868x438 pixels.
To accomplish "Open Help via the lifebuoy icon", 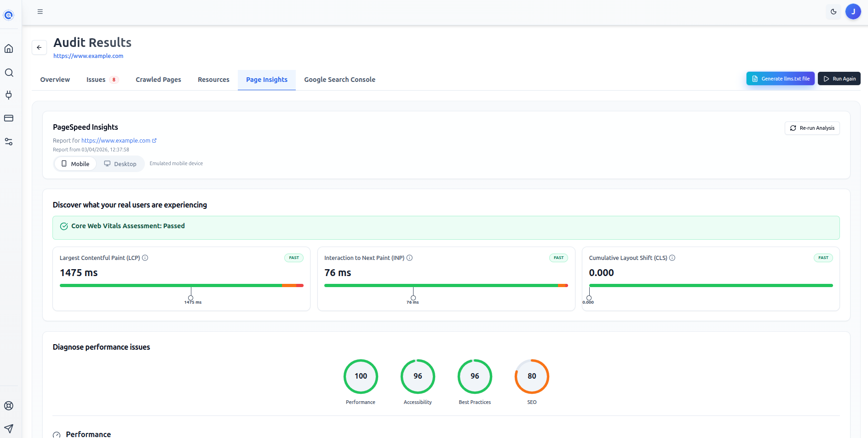I will pyautogui.click(x=8, y=405).
